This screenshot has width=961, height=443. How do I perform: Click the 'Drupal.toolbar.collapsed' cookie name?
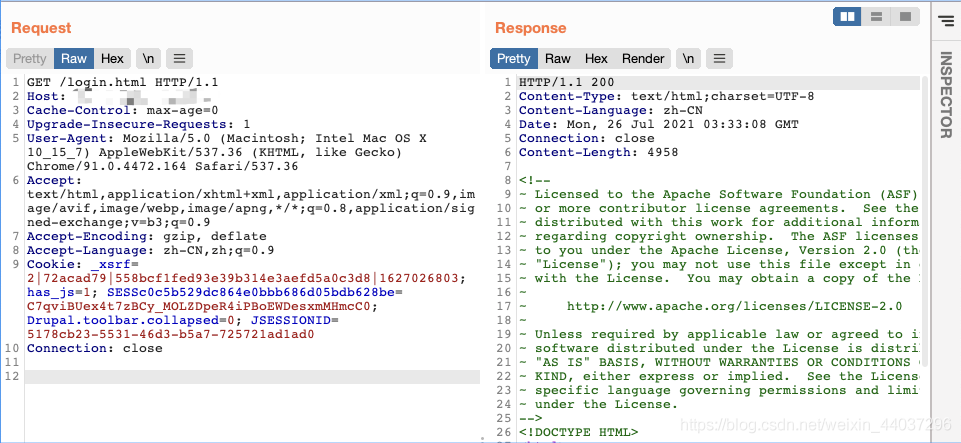tap(123, 320)
